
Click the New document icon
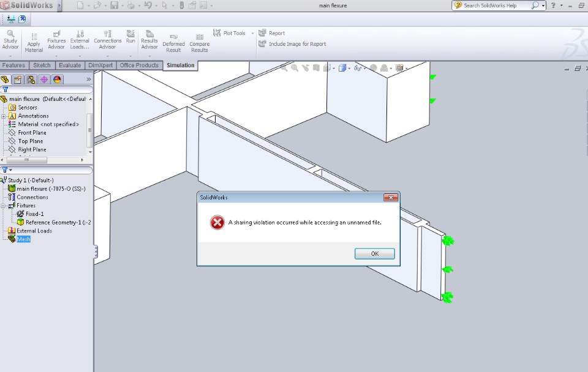click(80, 6)
